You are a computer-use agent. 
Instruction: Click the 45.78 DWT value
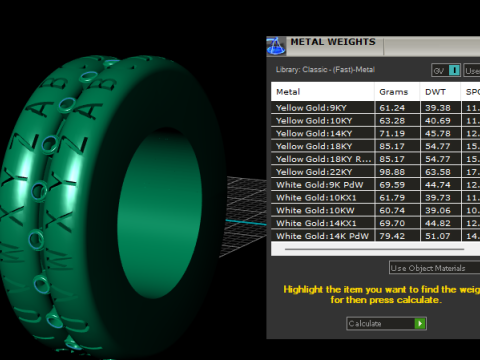[x=438, y=134]
